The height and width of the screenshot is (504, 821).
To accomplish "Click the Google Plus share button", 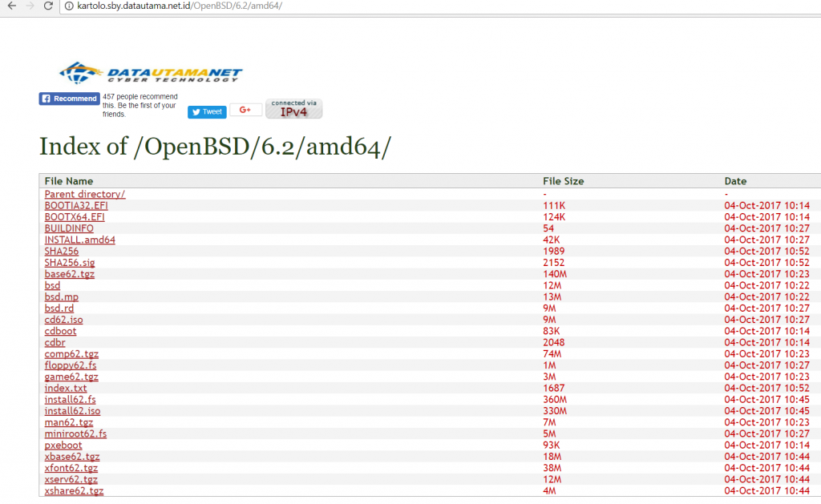I will [x=245, y=110].
